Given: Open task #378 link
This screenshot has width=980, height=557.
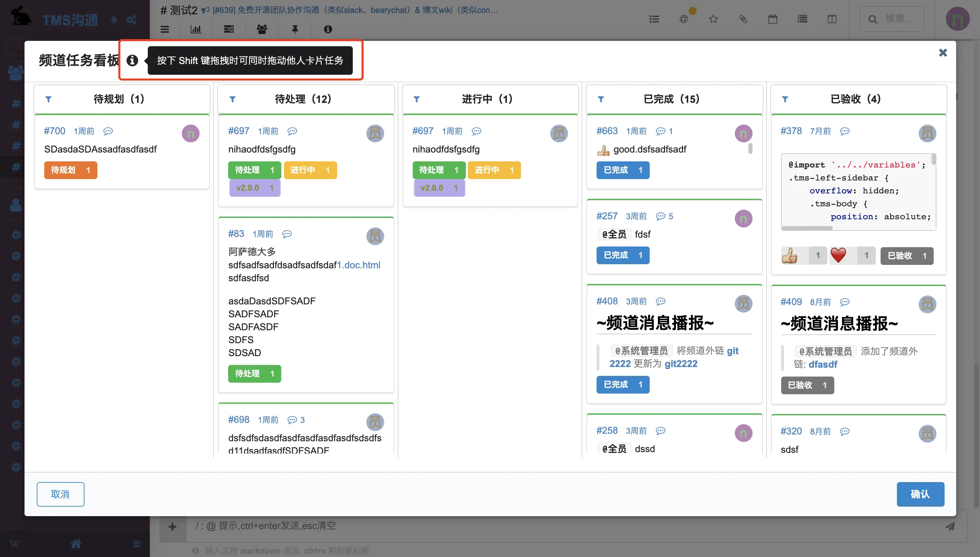Looking at the screenshot, I should coord(791,131).
